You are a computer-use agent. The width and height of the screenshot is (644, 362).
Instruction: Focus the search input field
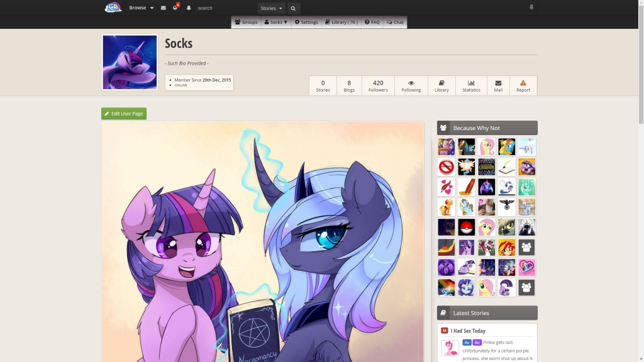225,8
